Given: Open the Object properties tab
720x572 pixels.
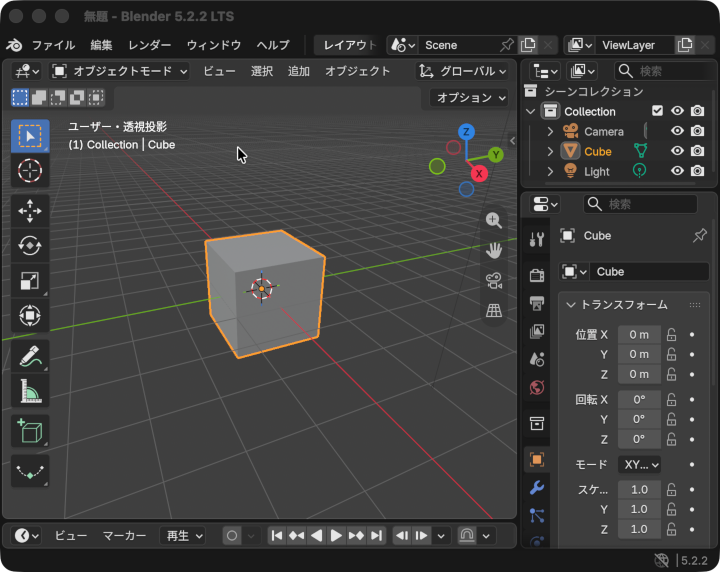Looking at the screenshot, I should click(536, 460).
